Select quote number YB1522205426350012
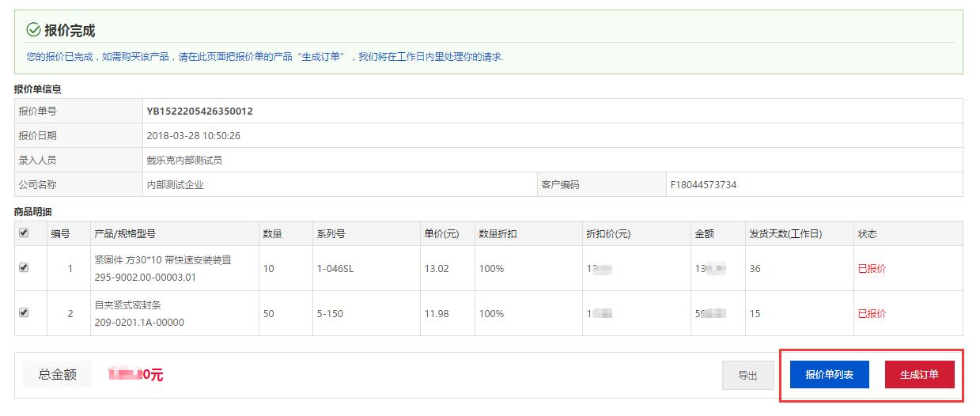 click(199, 112)
